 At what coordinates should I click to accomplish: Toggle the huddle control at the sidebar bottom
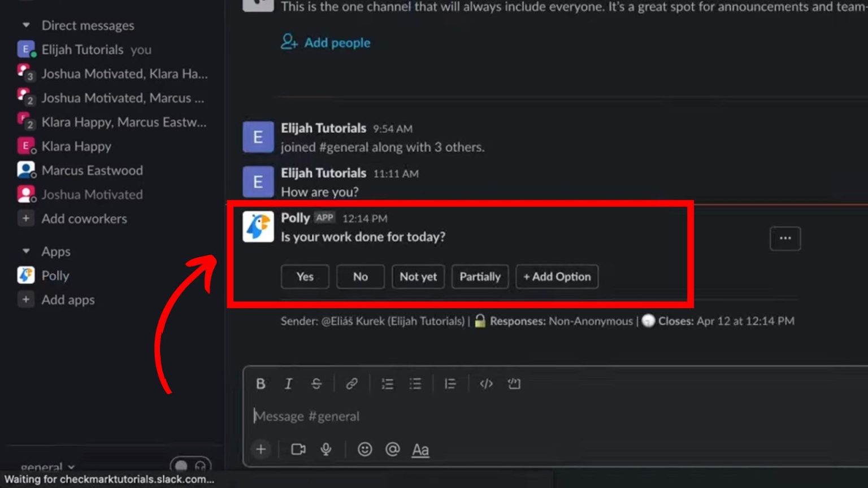(190, 464)
